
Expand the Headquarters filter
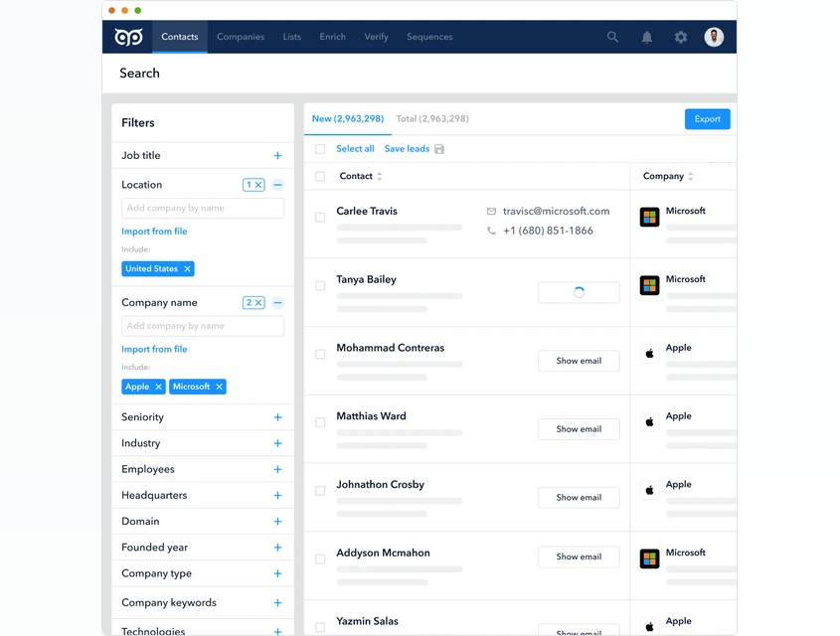[277, 495]
